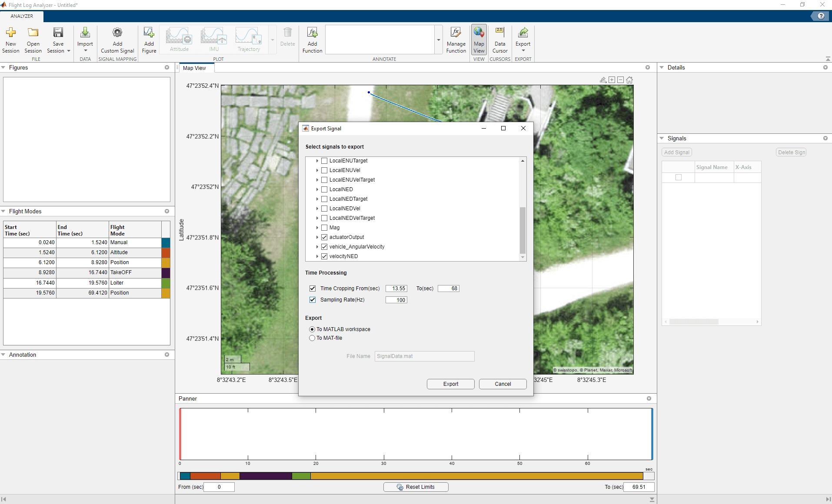
Task: Select the Map View document tab
Action: pyautogui.click(x=194, y=68)
